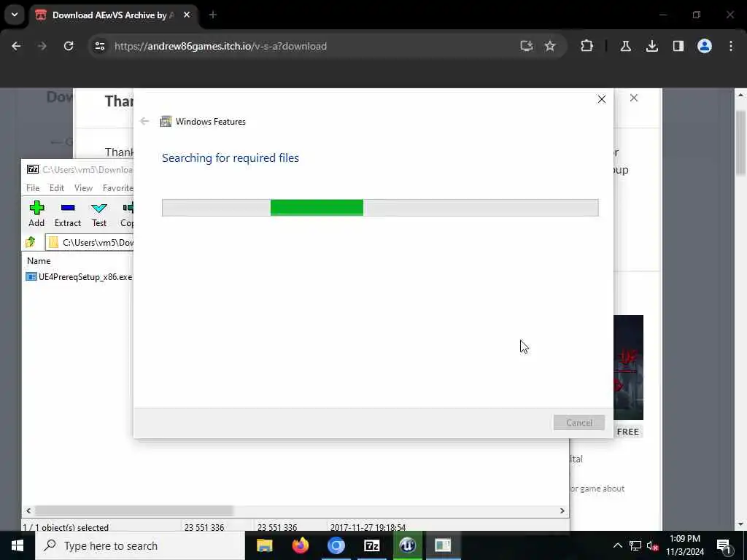Open the browser profile menu

point(704,46)
